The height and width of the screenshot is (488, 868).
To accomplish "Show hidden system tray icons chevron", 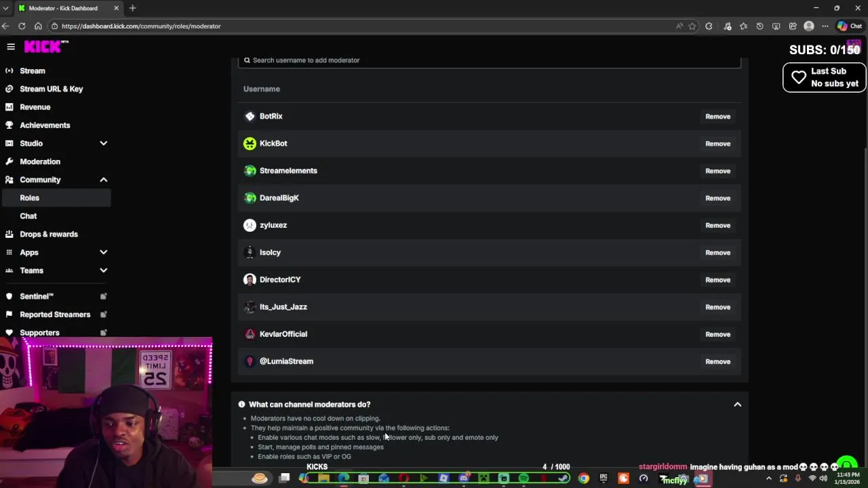I will 768,479.
